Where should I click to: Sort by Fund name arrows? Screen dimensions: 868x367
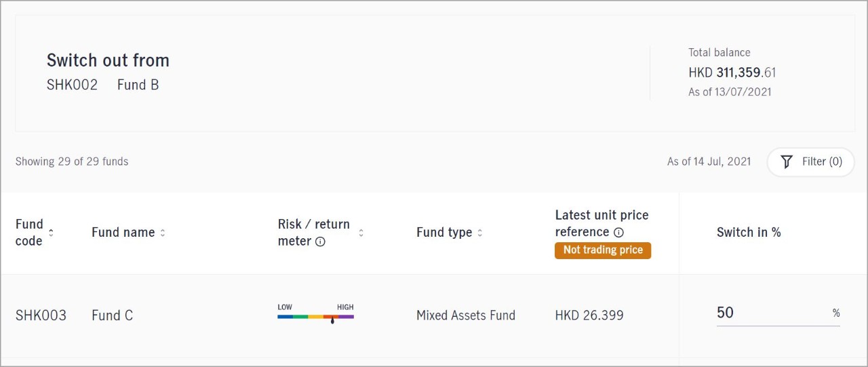pos(162,233)
